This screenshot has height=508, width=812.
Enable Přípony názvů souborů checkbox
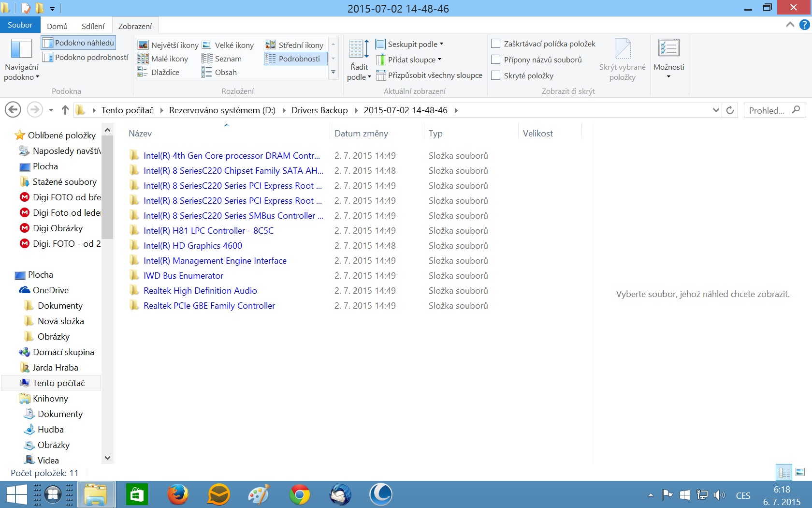point(495,60)
